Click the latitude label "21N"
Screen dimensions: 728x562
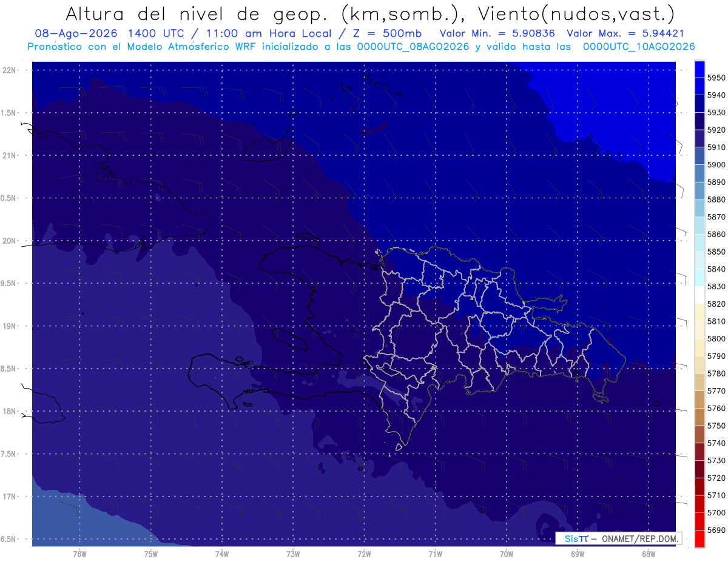tap(8, 155)
